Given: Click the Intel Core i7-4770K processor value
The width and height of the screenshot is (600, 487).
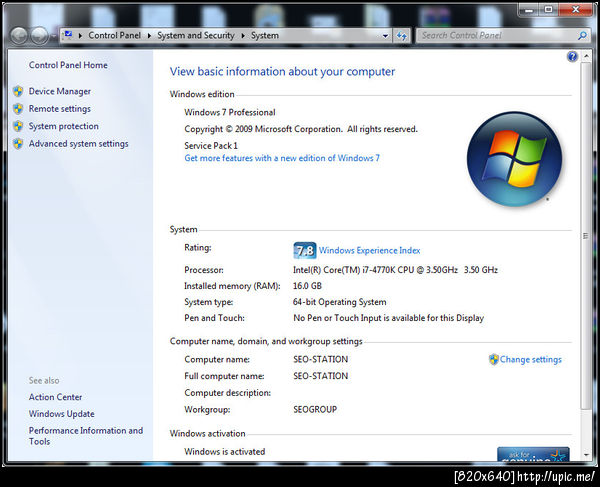Looking at the screenshot, I should pyautogui.click(x=395, y=270).
